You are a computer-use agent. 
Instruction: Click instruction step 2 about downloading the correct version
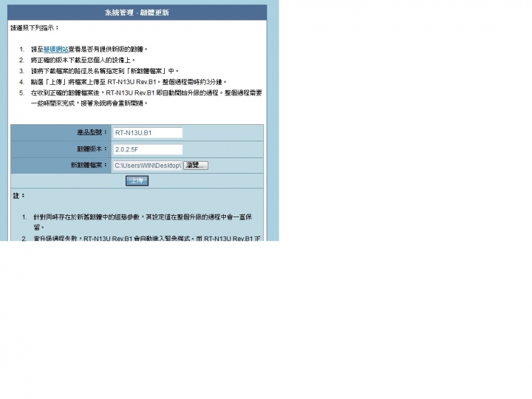tap(83, 60)
